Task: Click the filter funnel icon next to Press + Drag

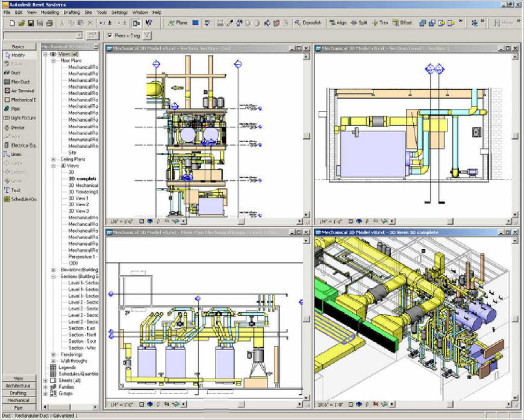Action: tap(147, 35)
